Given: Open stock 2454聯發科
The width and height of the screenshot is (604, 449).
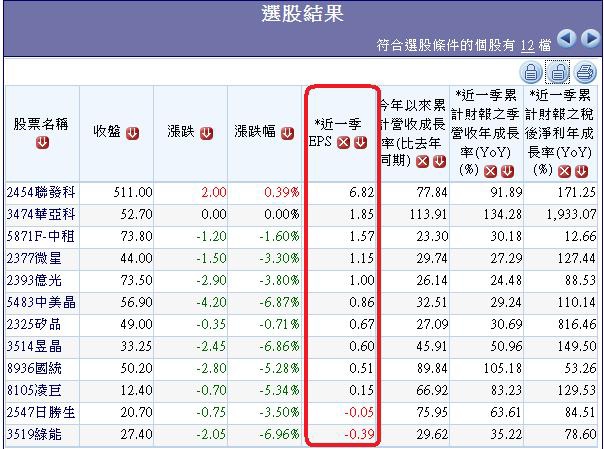Looking at the screenshot, I should tap(41, 192).
